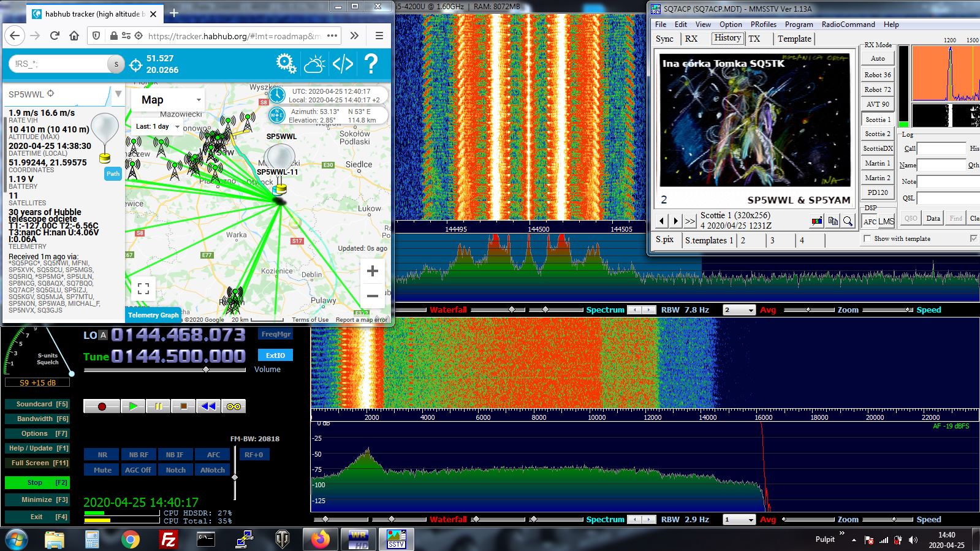980x551 pixels.
Task: Open the MMSSTV Option menu
Action: click(731, 25)
